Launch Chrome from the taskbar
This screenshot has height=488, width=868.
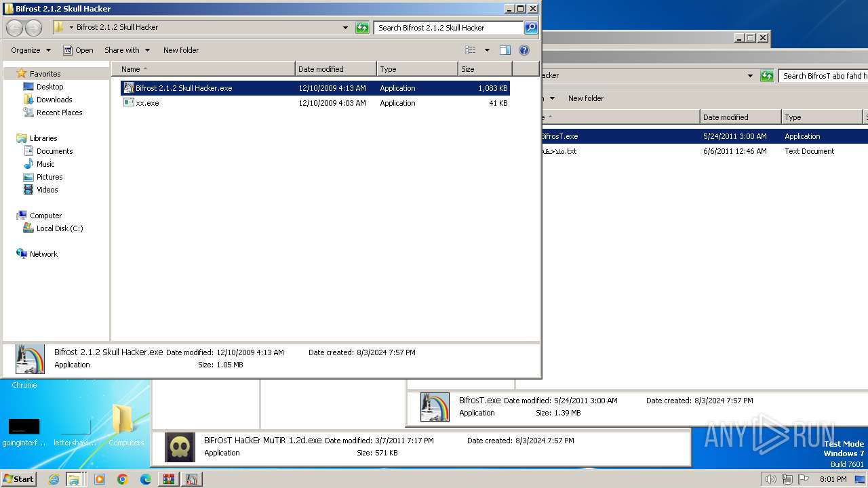(123, 479)
